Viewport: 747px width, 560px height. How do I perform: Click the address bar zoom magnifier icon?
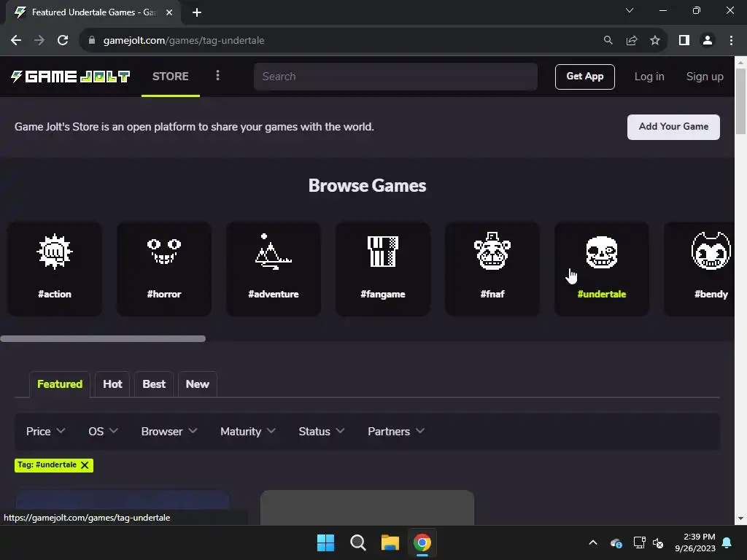608,41
